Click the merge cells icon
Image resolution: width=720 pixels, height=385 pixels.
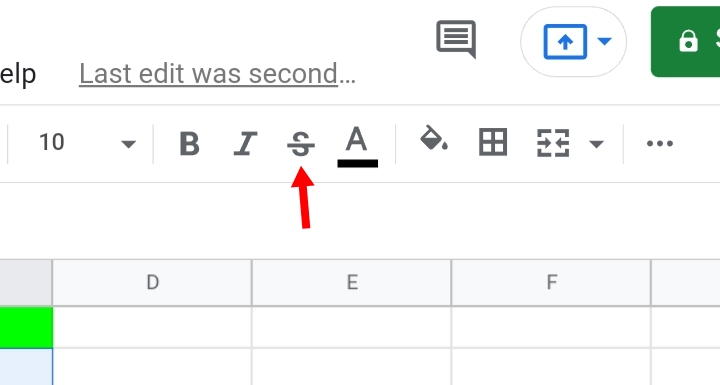point(553,143)
